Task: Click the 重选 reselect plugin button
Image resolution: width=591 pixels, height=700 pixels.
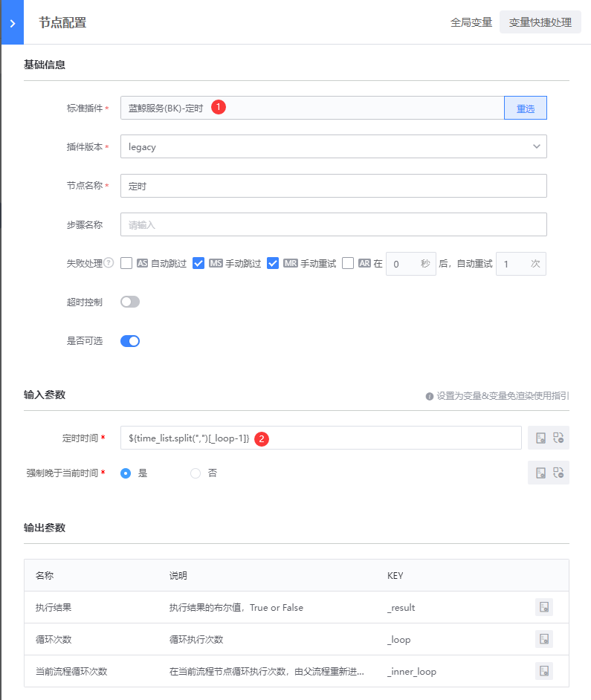Action: click(x=526, y=108)
